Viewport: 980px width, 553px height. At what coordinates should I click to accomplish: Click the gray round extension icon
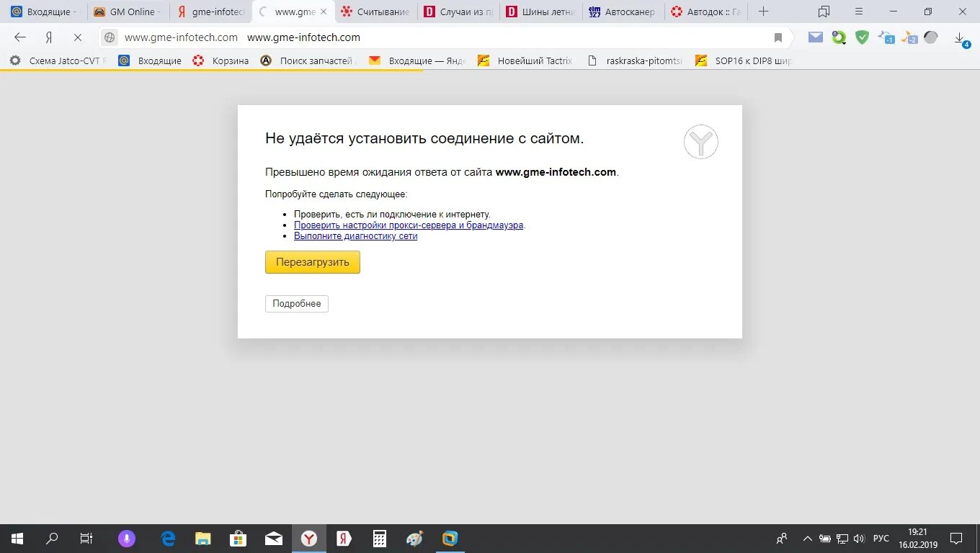click(x=931, y=37)
